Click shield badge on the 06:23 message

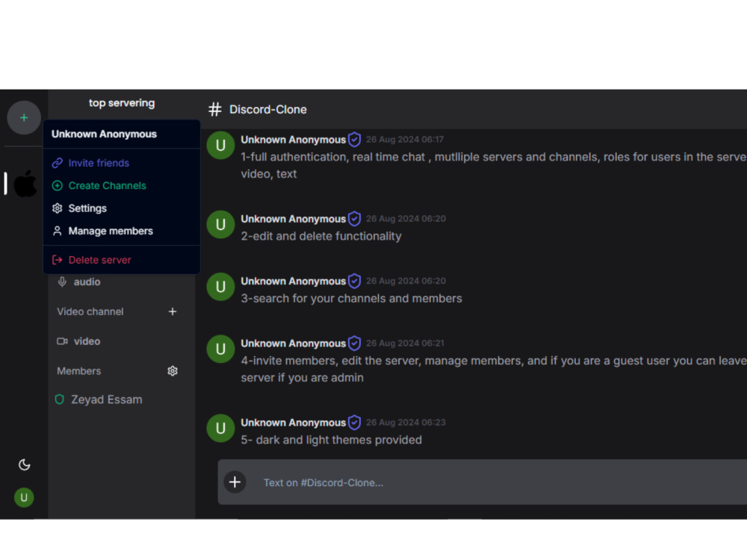tap(354, 423)
